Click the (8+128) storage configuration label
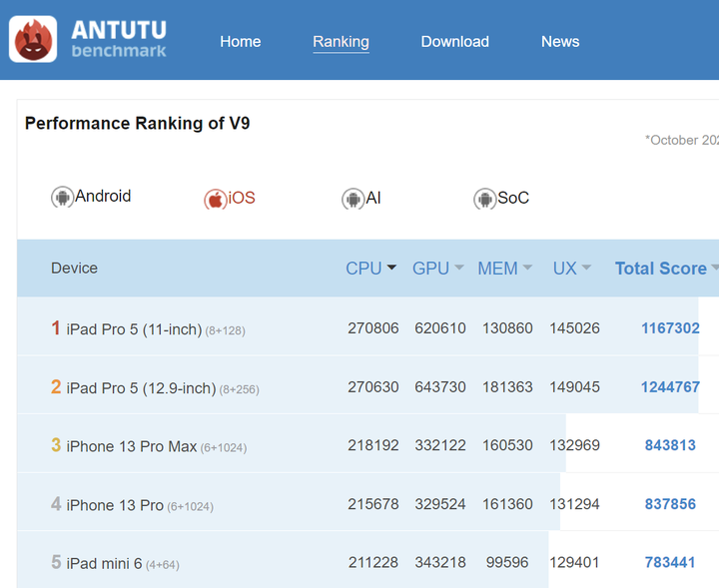 [x=225, y=330]
